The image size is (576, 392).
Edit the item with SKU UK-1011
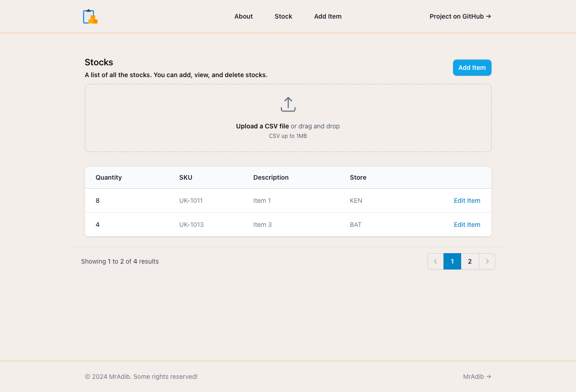point(467,201)
